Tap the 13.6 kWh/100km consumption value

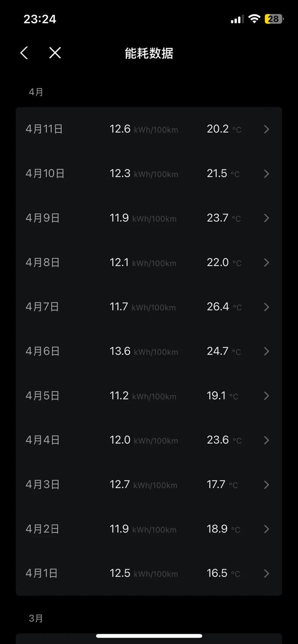tap(144, 351)
